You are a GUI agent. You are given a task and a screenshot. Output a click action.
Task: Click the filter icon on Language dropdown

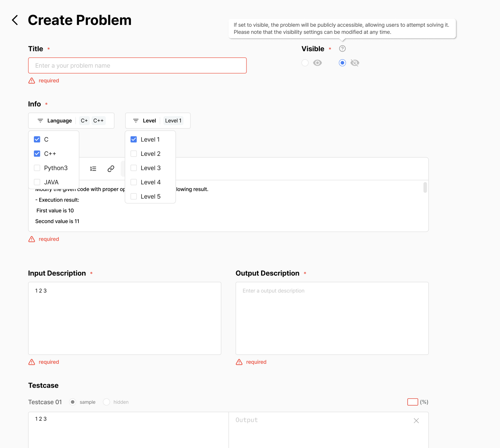point(40,121)
